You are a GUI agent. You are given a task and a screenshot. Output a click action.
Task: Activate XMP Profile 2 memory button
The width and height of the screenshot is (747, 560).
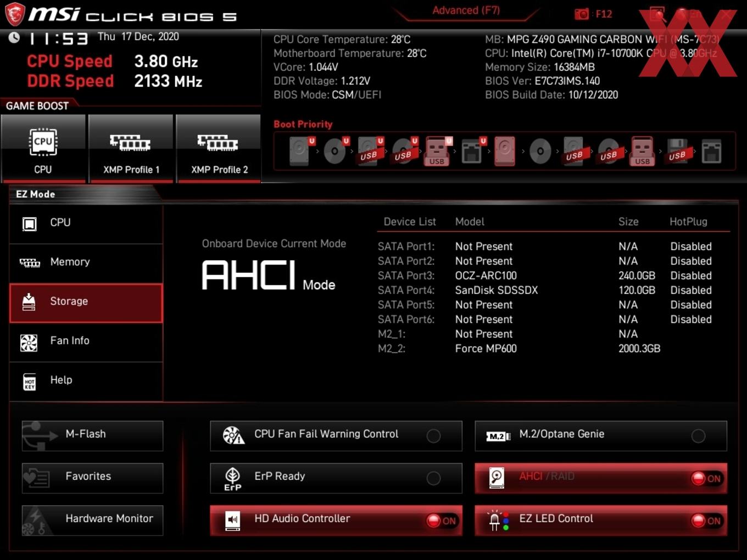219,148
